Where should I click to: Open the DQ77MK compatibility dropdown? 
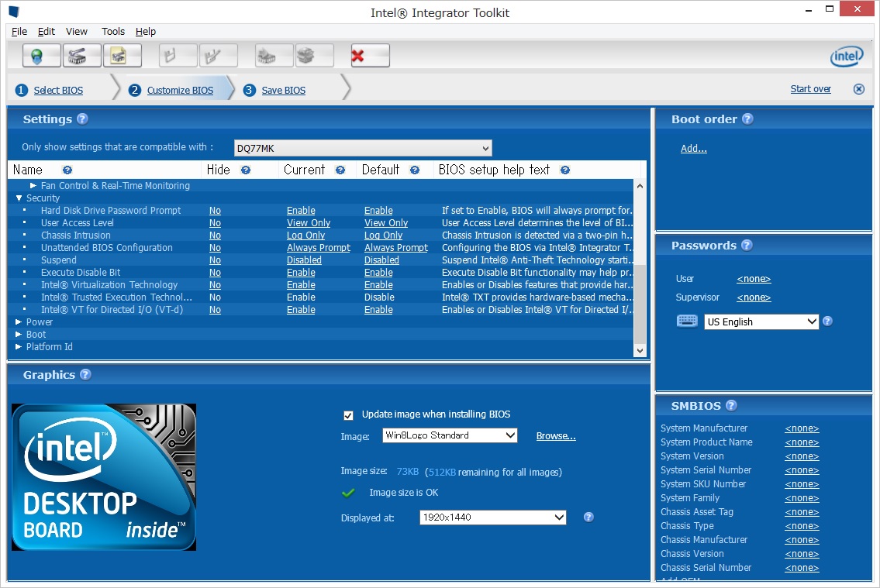(x=363, y=148)
